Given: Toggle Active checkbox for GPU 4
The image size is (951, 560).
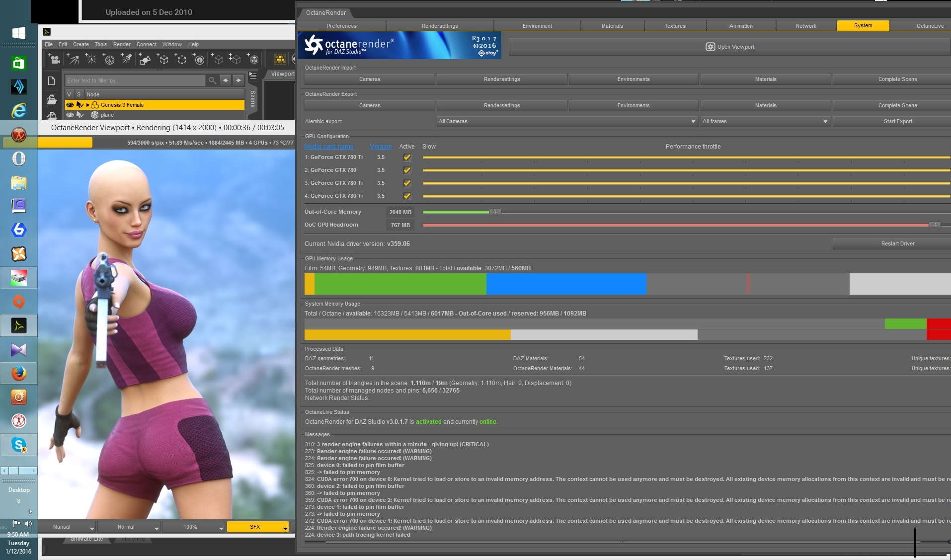Looking at the screenshot, I should click(407, 196).
